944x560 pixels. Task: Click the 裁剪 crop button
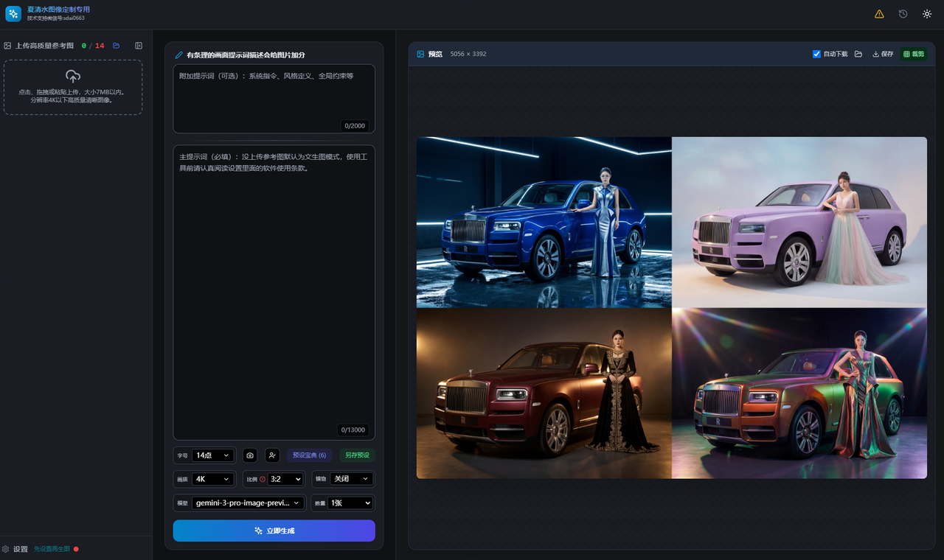914,54
